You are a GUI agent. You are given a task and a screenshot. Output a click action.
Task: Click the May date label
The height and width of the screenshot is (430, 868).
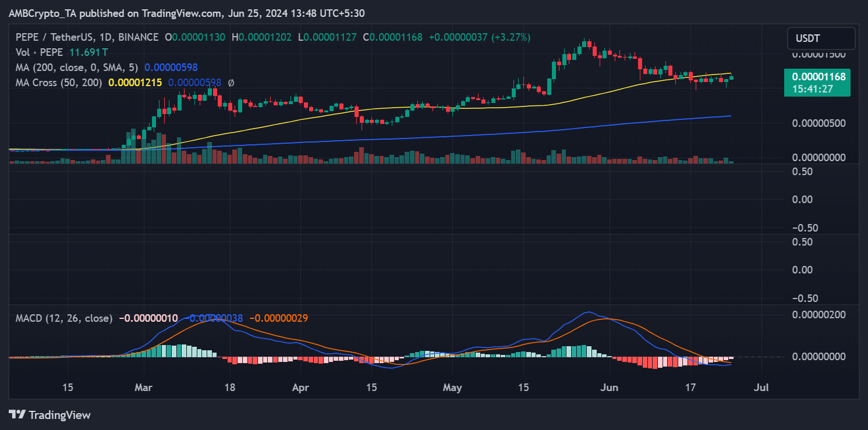point(452,387)
